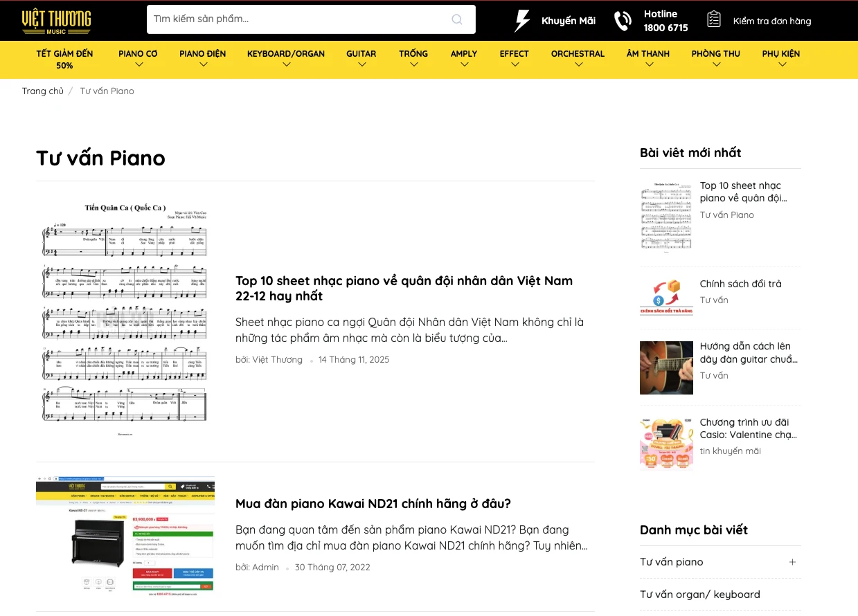Expand the ÂM THANH dropdown
The image size is (858, 616).
[x=647, y=60]
